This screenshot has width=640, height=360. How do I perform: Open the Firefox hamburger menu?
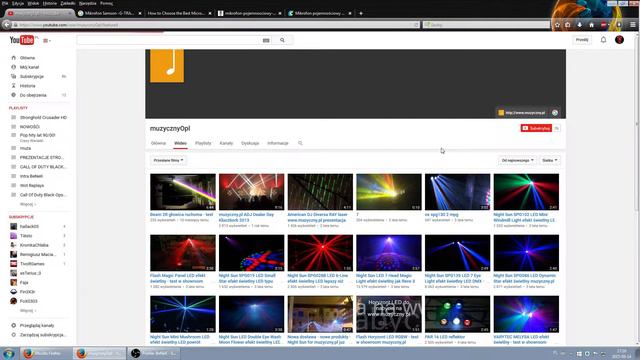pyautogui.click(x=633, y=25)
